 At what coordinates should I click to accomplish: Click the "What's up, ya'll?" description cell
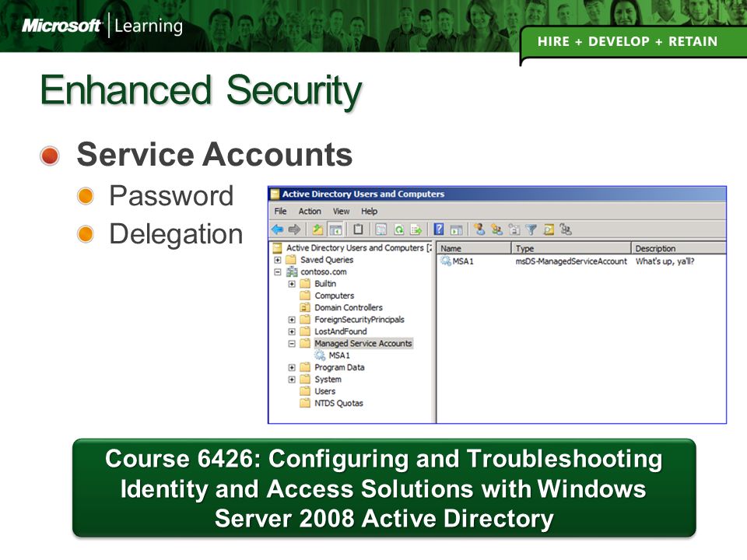(665, 261)
